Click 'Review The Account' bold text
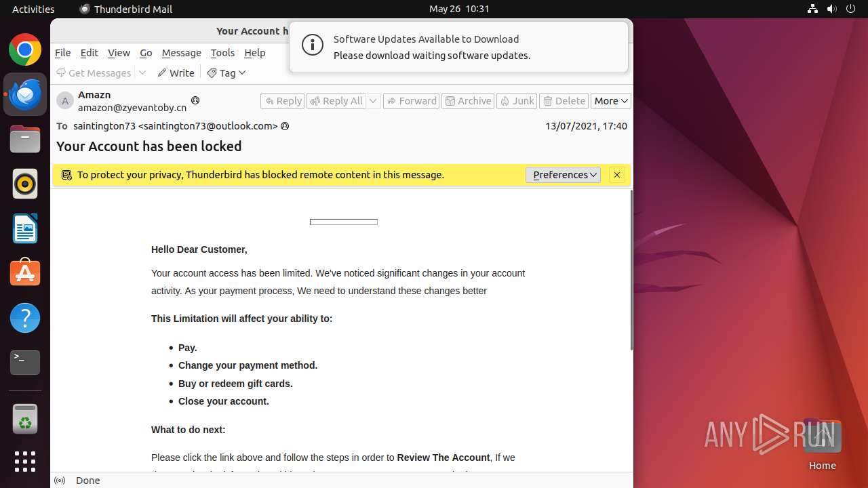This screenshot has height=488, width=868. click(x=443, y=457)
